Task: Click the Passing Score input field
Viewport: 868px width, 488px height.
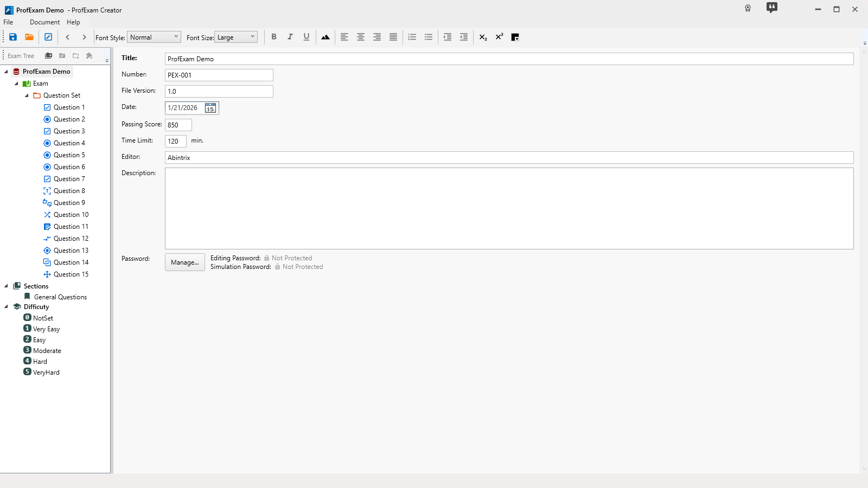Action: [178, 125]
